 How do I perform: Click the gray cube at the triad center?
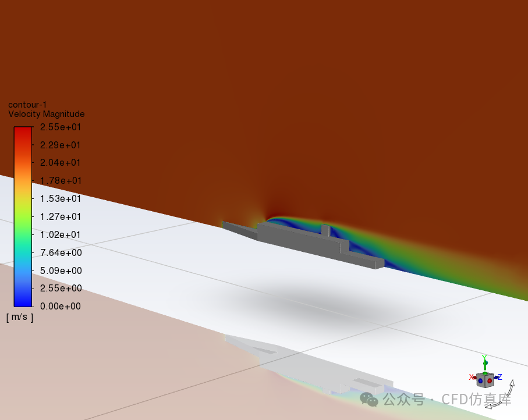click(485, 380)
